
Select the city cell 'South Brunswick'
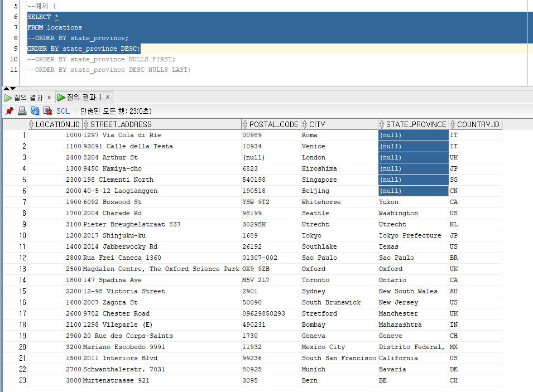tap(339, 303)
